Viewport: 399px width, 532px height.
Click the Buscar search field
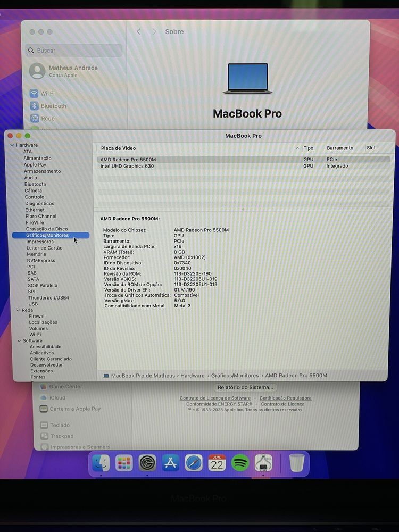tap(73, 50)
